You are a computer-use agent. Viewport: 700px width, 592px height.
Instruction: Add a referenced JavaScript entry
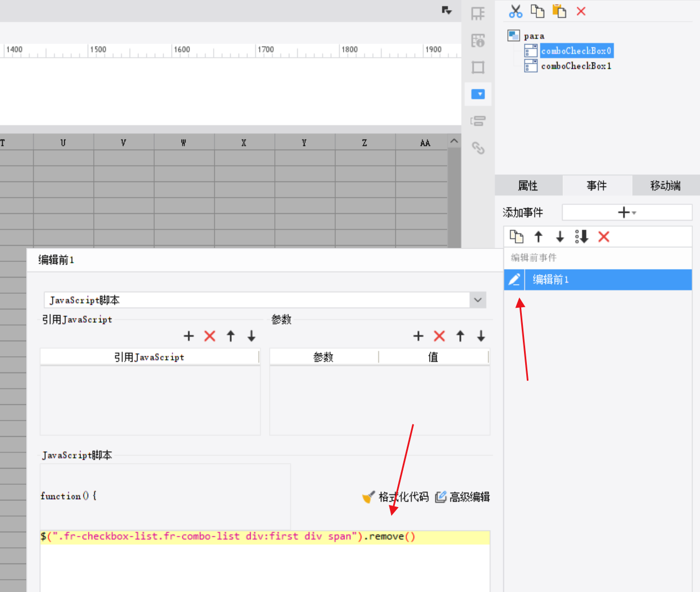pyautogui.click(x=189, y=336)
